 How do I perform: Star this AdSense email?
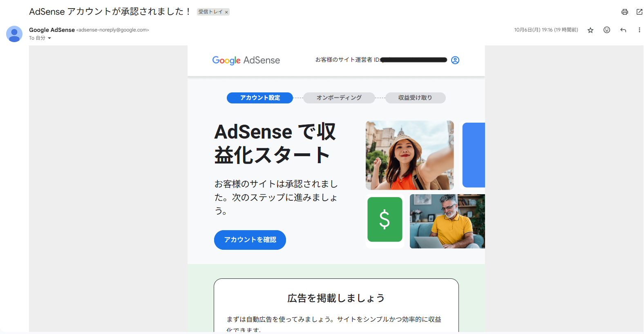[590, 30]
